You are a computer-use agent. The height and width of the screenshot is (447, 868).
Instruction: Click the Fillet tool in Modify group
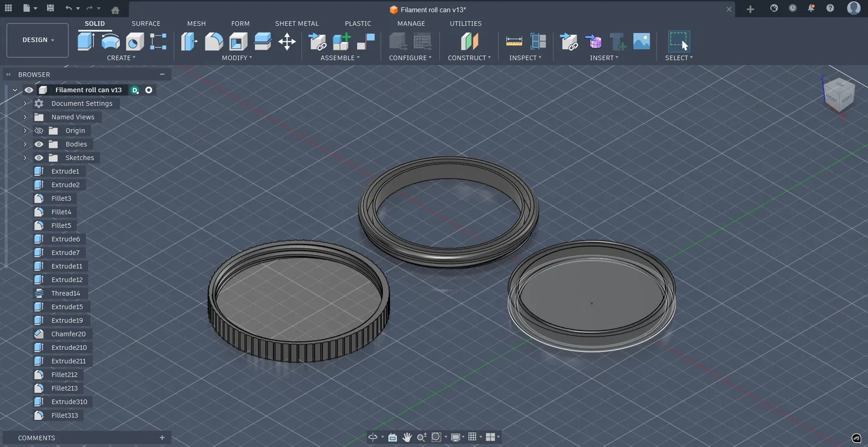pyautogui.click(x=214, y=41)
